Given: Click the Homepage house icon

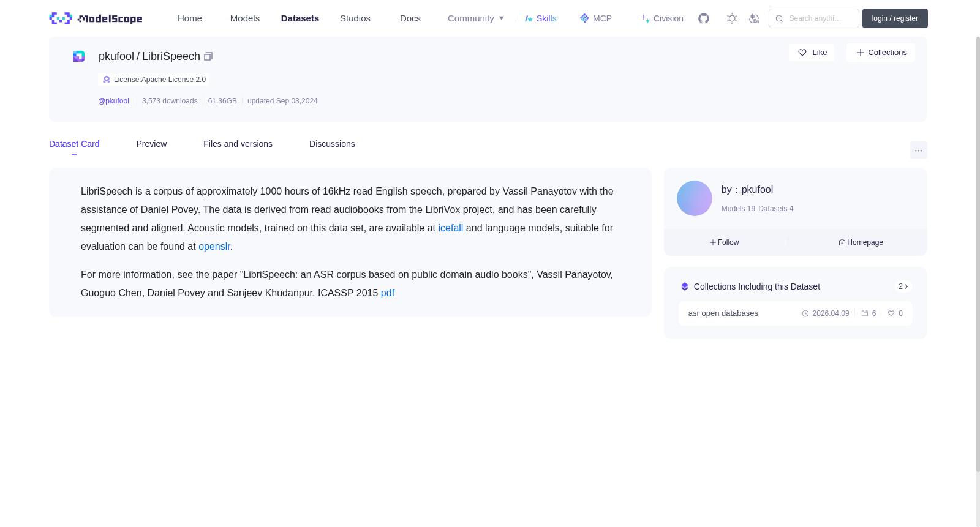Looking at the screenshot, I should [842, 242].
